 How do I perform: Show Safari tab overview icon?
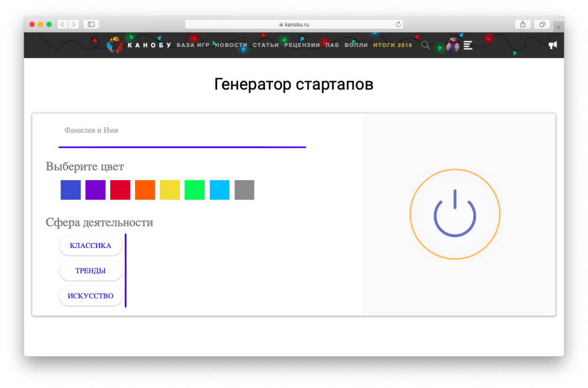[542, 24]
